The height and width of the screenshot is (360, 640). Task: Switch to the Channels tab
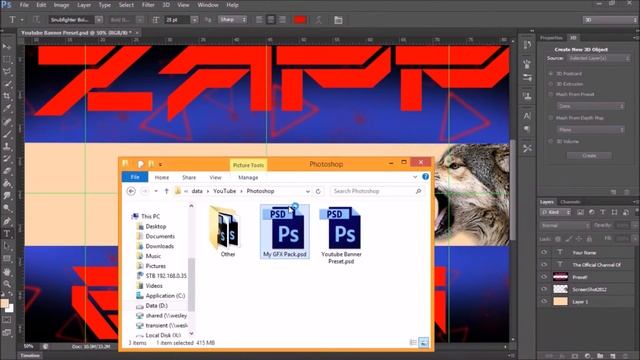pos(570,202)
